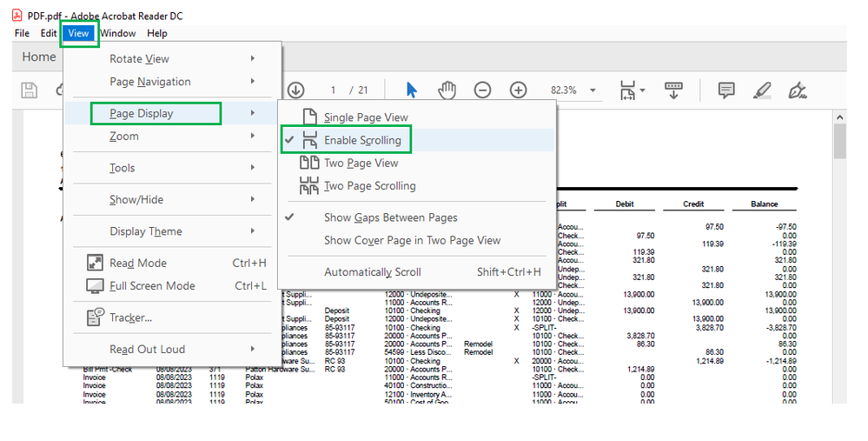This screenshot has height=441, width=868.
Task: Switch to the Home tab
Action: (39, 57)
